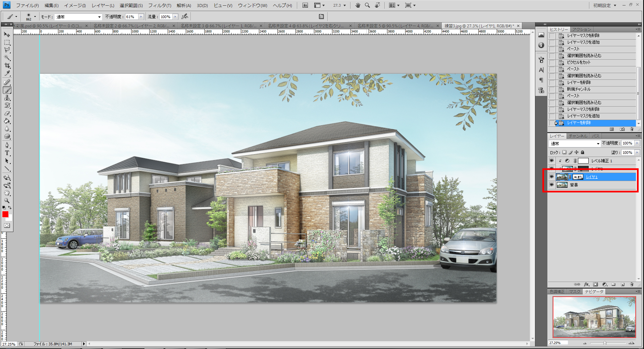
Task: Click the delete layer trash icon
Action: pos(632,284)
